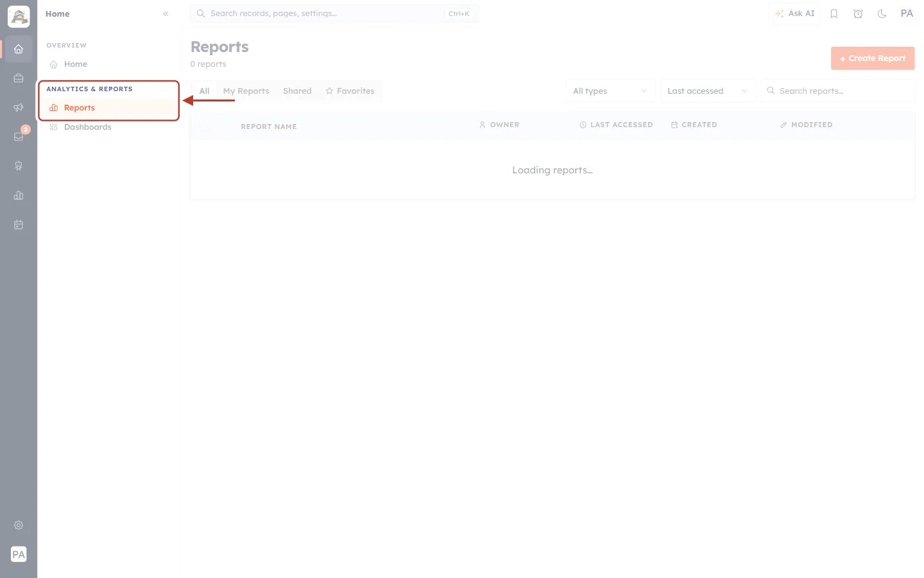Image resolution: width=924 pixels, height=578 pixels.
Task: Click the app logo in the icon rail
Action: click(19, 17)
